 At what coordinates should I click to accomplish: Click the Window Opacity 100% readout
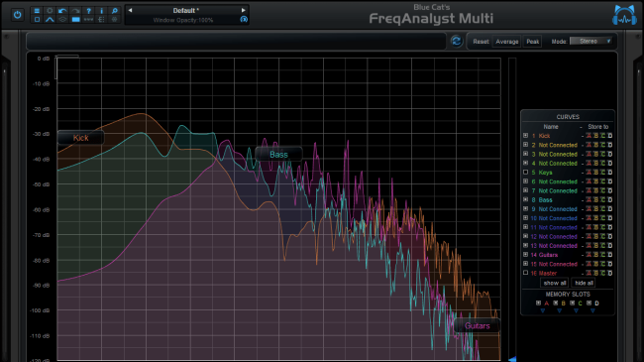pyautogui.click(x=183, y=20)
